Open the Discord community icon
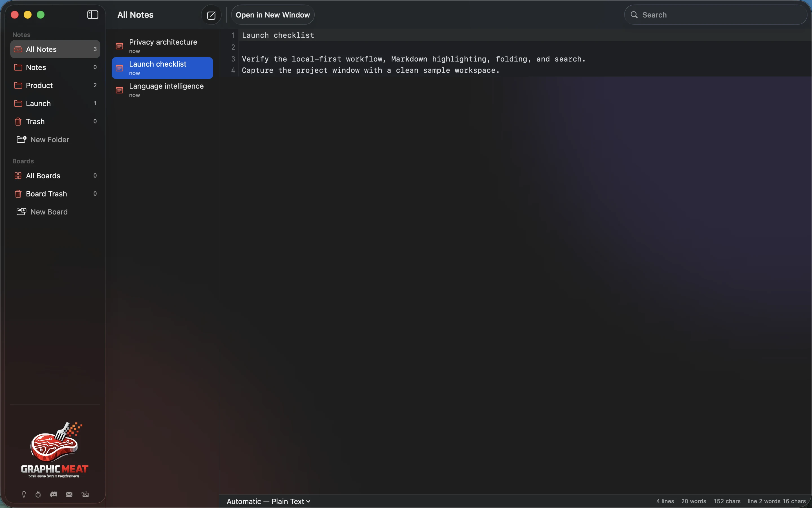This screenshot has height=508, width=812. point(54,494)
